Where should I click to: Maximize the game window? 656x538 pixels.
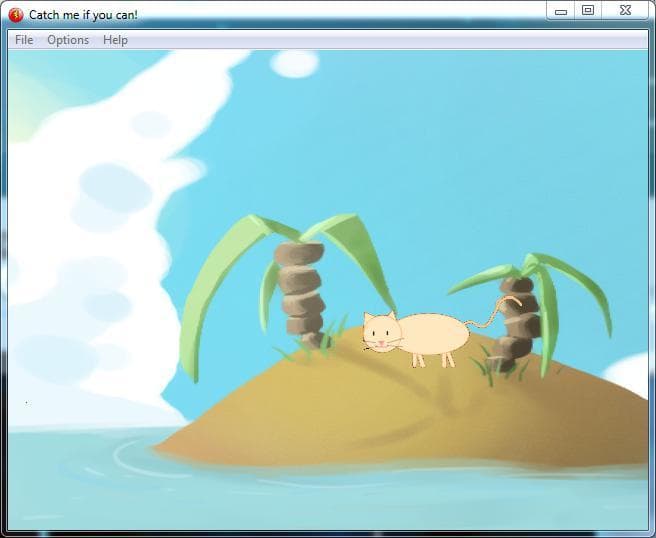(588, 10)
